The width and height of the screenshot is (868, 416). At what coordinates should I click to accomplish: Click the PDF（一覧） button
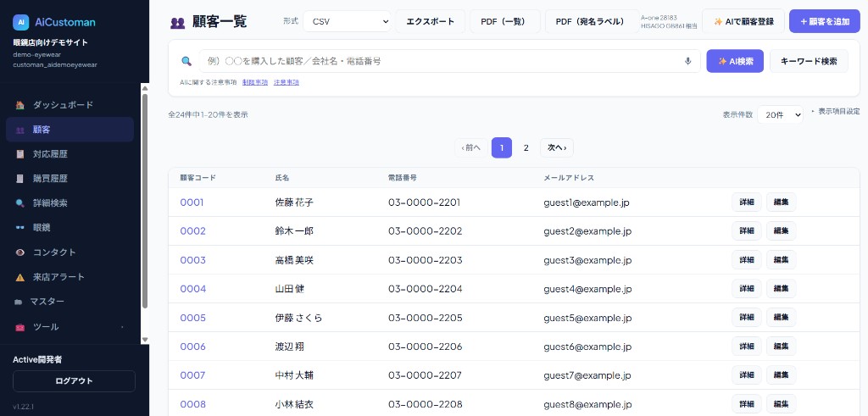click(x=505, y=21)
